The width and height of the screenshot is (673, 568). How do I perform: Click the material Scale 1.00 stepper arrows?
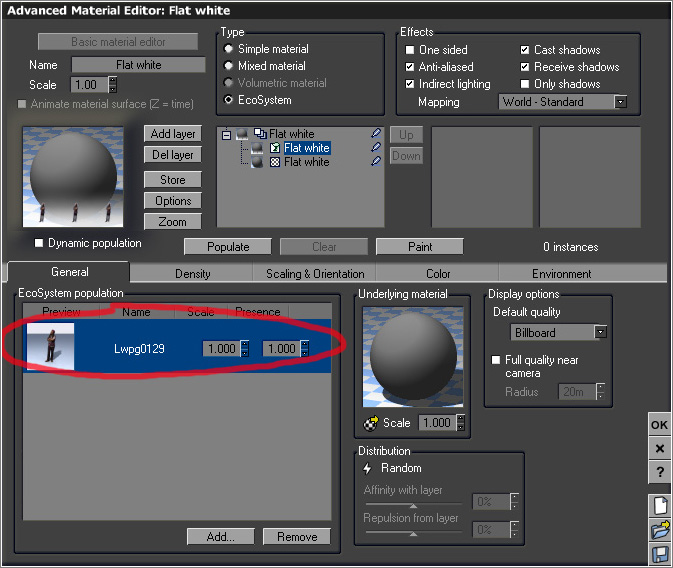[112, 85]
